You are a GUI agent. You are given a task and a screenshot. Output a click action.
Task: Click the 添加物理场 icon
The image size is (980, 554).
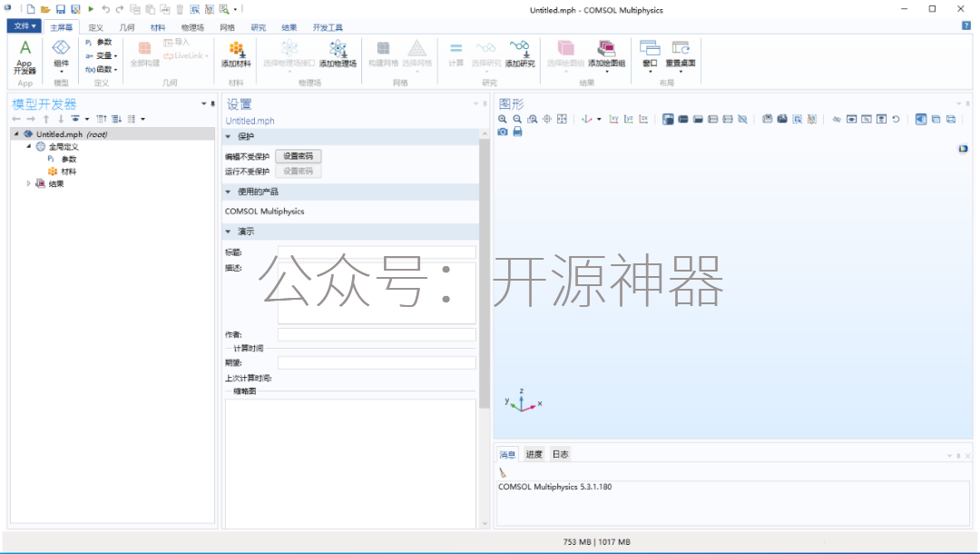tap(338, 54)
